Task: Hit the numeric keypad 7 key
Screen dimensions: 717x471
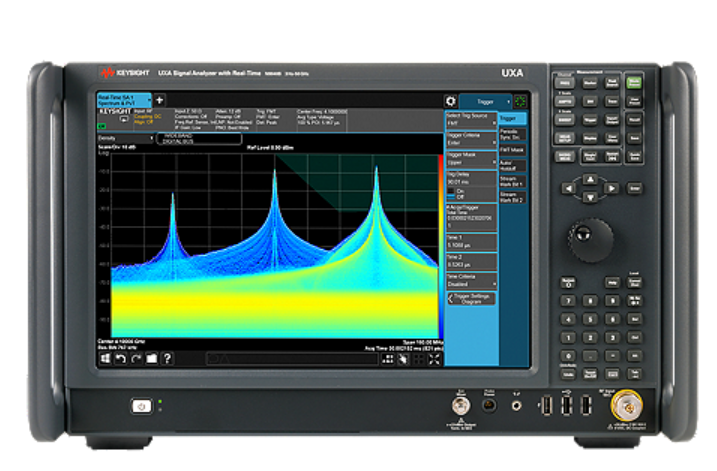Action: point(568,300)
